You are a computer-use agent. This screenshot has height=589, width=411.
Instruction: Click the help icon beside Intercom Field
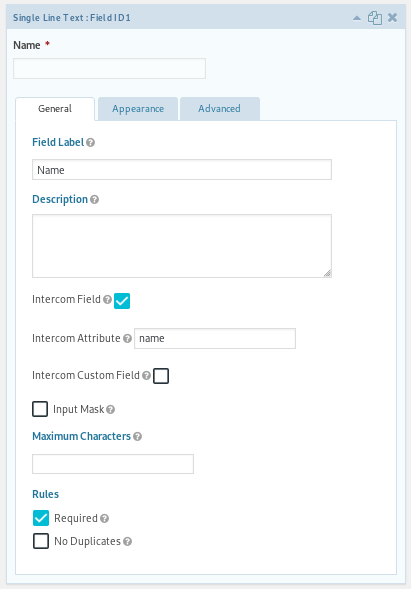pos(107,300)
